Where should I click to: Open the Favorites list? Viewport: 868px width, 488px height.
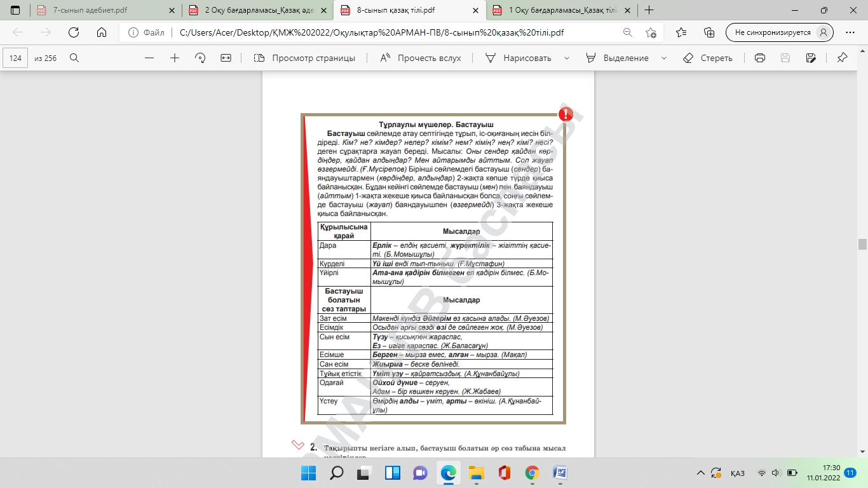(681, 33)
